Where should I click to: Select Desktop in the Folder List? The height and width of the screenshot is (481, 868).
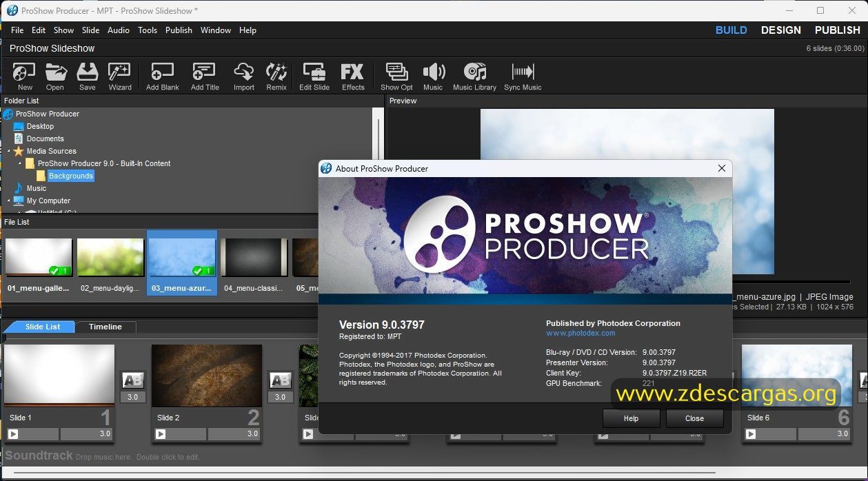(40, 126)
